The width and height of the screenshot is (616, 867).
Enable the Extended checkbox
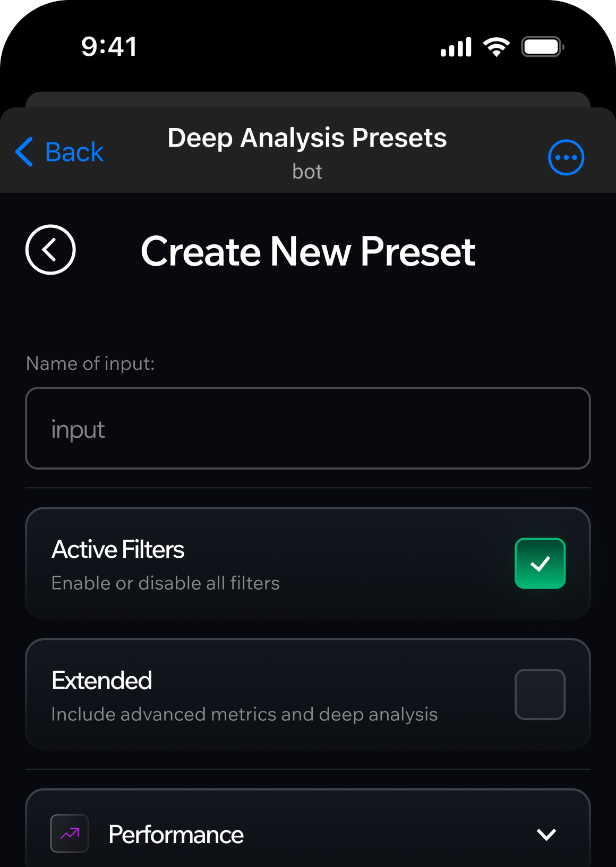point(540,694)
